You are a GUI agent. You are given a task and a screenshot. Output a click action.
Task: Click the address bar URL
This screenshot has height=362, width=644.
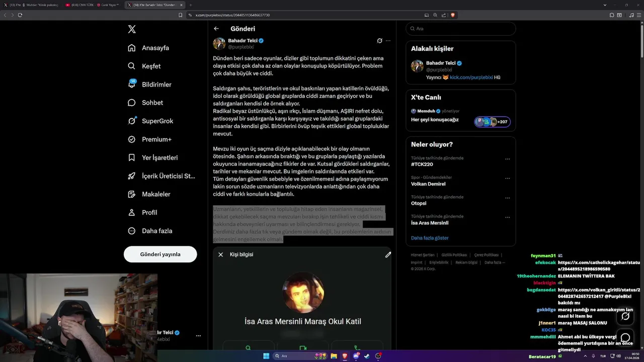coord(232,15)
